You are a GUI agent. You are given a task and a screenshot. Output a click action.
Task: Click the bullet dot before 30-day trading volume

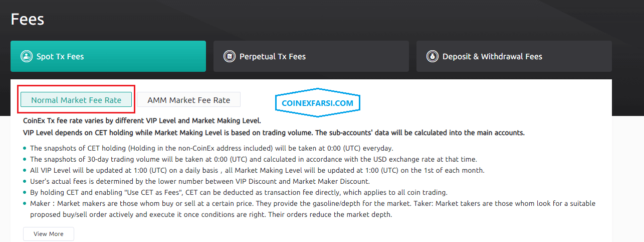point(25,159)
